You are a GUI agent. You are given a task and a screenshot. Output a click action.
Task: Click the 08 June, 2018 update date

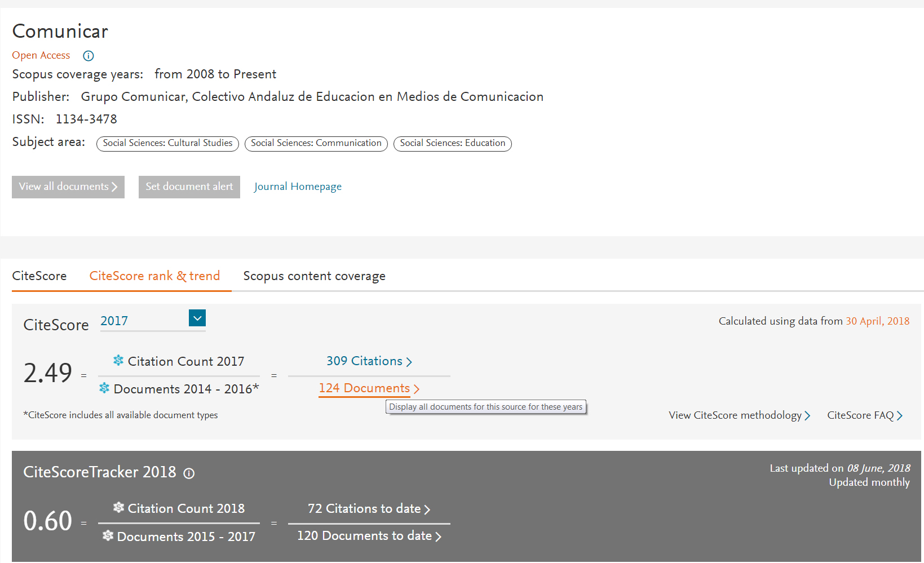pyautogui.click(x=878, y=468)
